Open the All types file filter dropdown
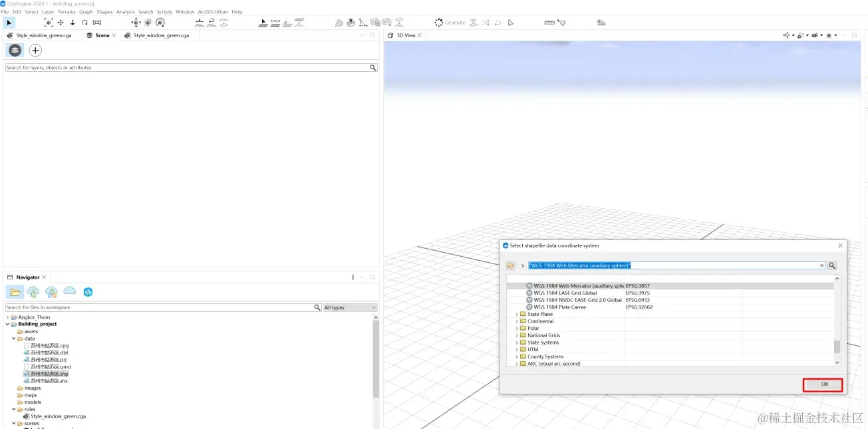868x429 pixels. (x=350, y=307)
